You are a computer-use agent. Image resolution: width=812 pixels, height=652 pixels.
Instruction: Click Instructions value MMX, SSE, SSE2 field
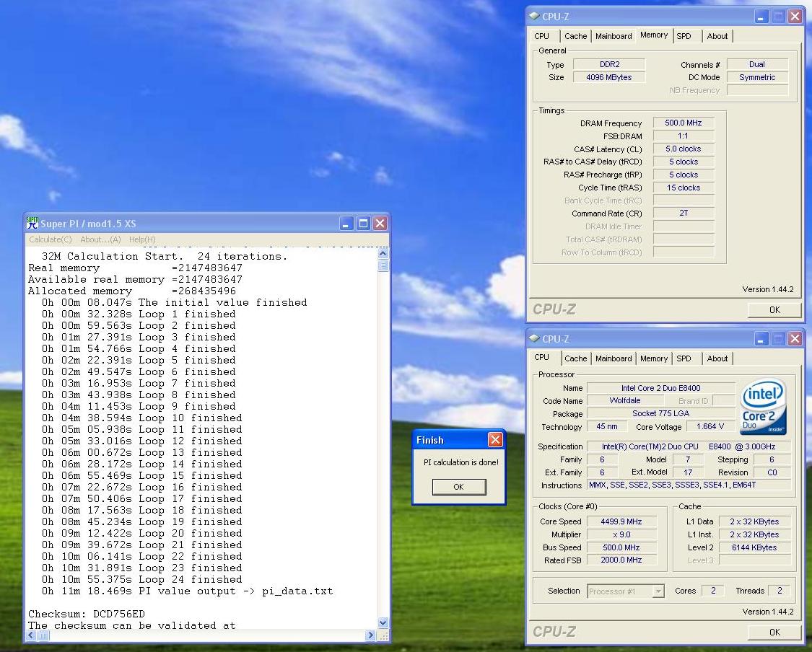tap(689, 485)
